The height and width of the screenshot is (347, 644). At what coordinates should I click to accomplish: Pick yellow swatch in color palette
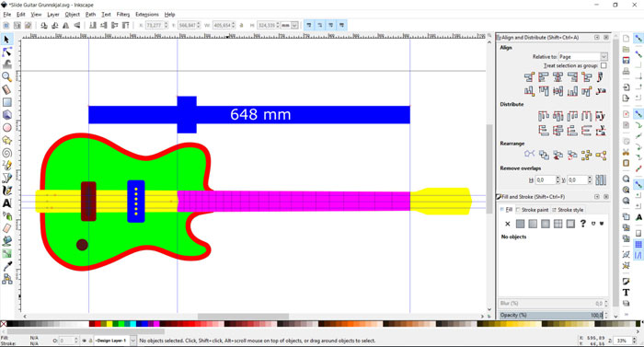pyautogui.click(x=109, y=324)
